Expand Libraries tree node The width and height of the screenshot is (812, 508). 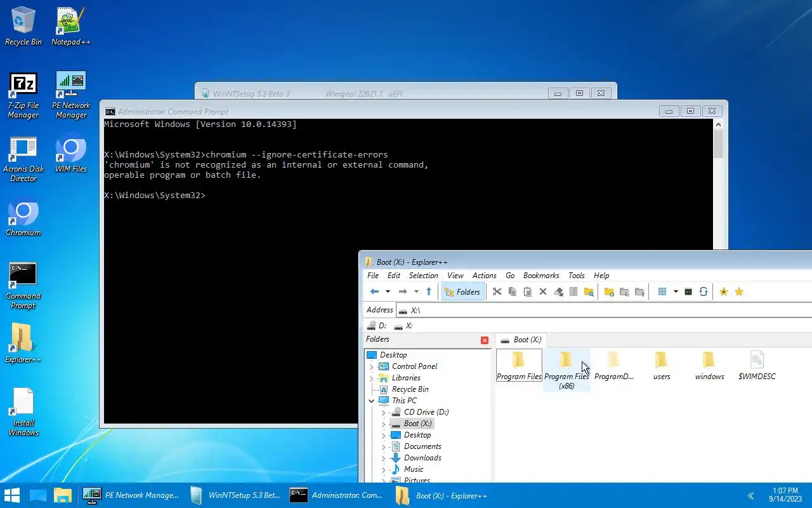point(372,378)
